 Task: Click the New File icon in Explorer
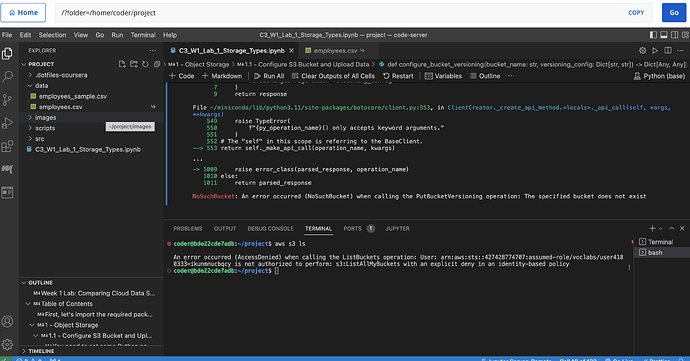122,64
